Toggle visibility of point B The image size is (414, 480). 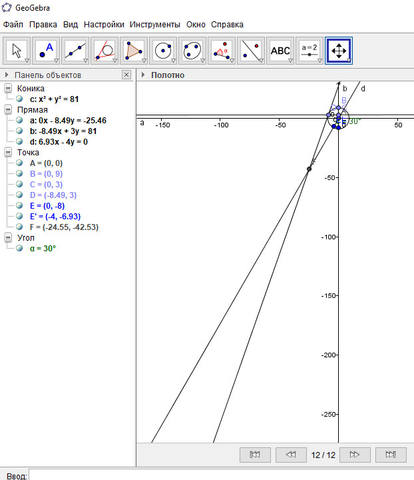(x=19, y=173)
